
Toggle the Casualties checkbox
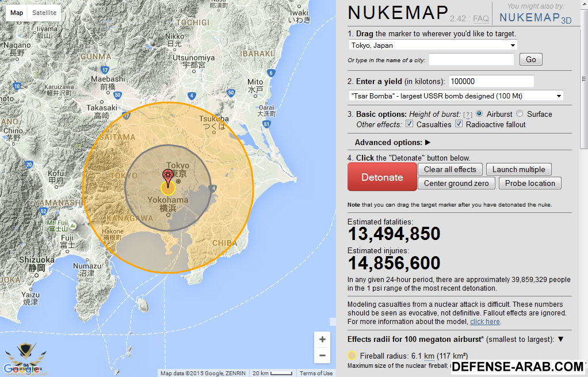point(410,124)
